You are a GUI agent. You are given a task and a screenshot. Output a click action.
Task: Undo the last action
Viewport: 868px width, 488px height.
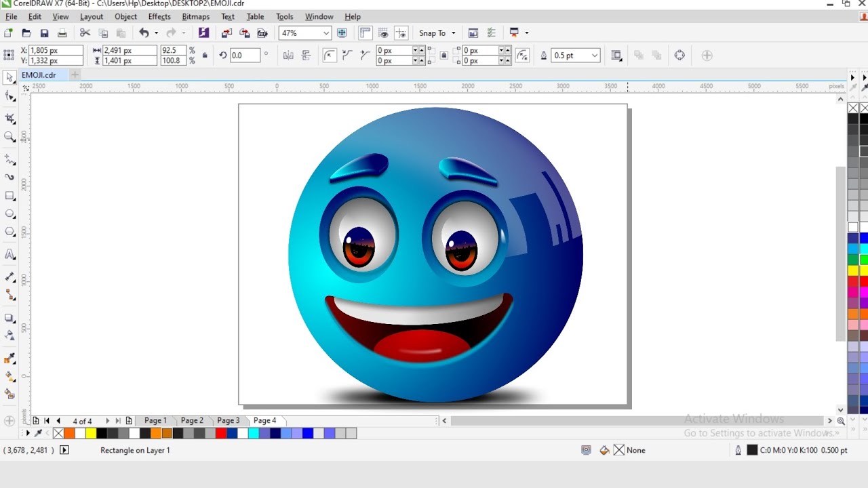[x=144, y=33]
